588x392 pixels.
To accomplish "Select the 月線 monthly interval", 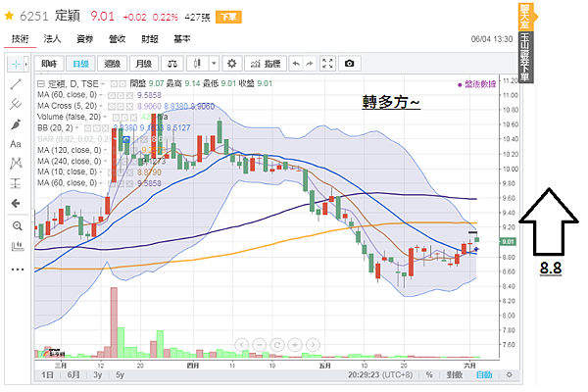I will pyautogui.click(x=144, y=64).
